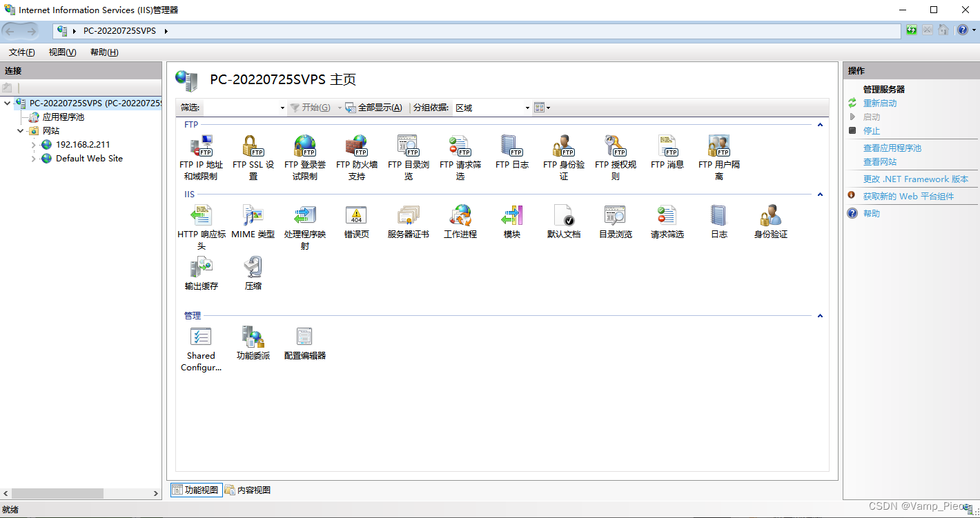Click the address bar breadcrumb PC-20220725SVPS
The width and height of the screenshot is (980, 518).
click(119, 31)
